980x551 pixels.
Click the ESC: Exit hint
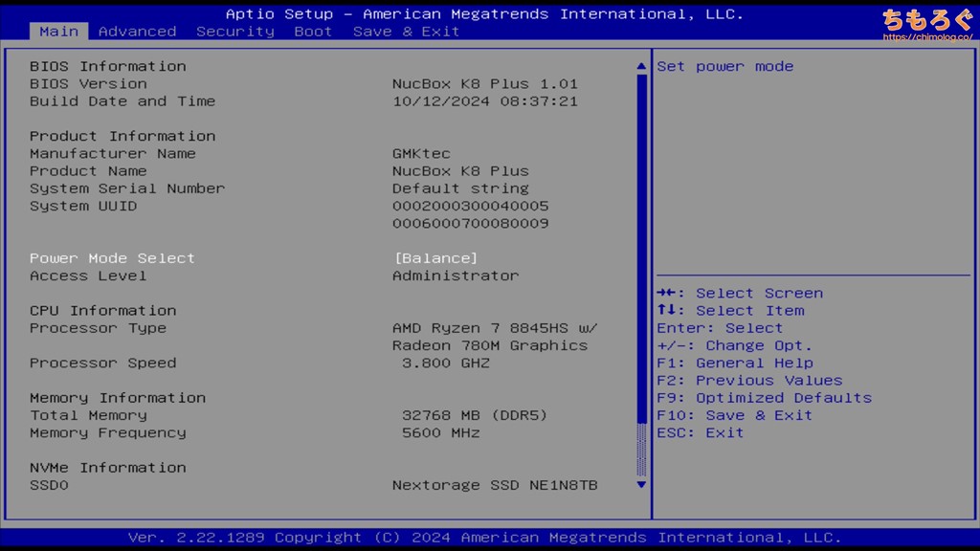click(701, 433)
